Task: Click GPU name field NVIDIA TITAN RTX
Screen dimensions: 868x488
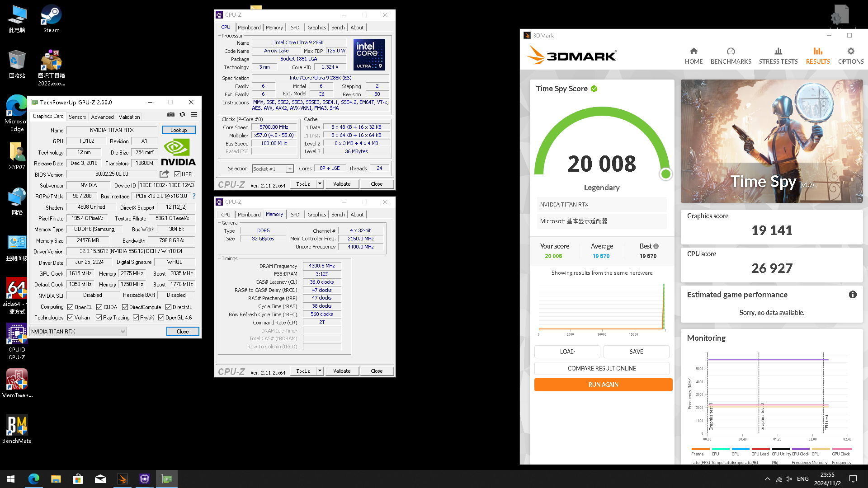Action: click(x=112, y=130)
